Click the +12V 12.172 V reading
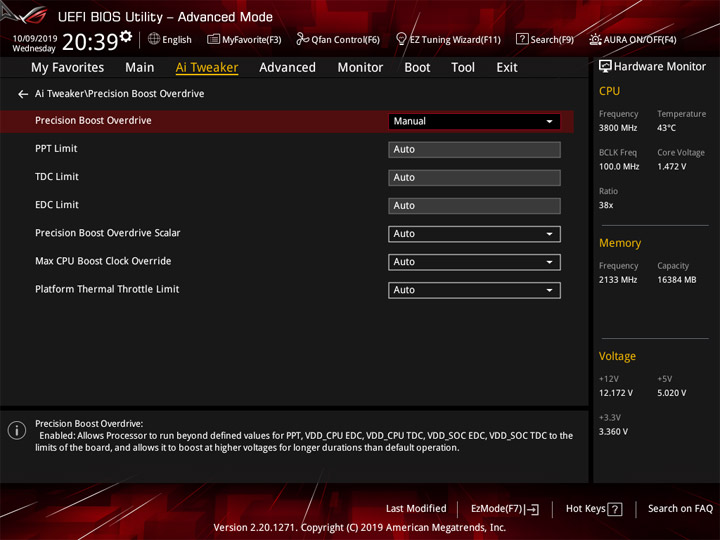The width and height of the screenshot is (720, 540). pyautogui.click(x=616, y=394)
